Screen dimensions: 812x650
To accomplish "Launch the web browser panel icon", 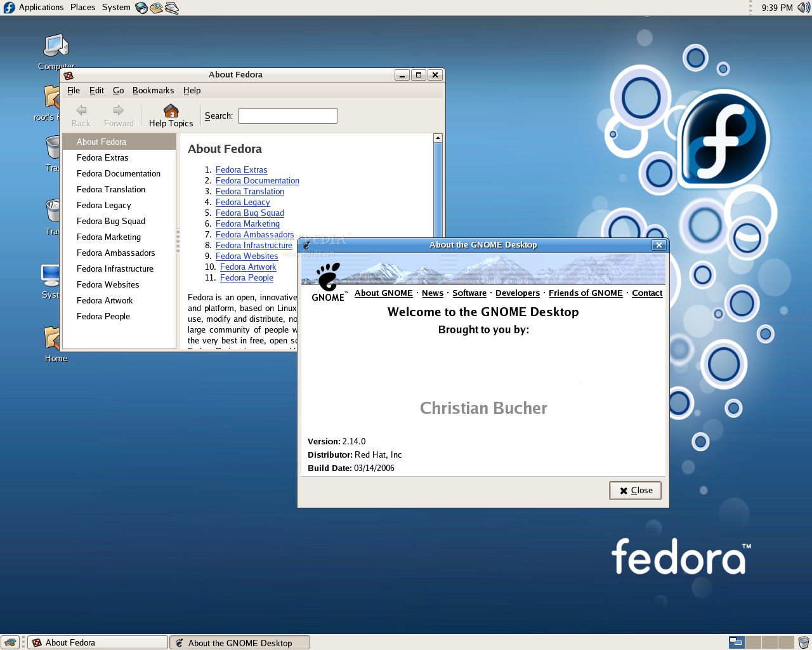I will click(141, 8).
